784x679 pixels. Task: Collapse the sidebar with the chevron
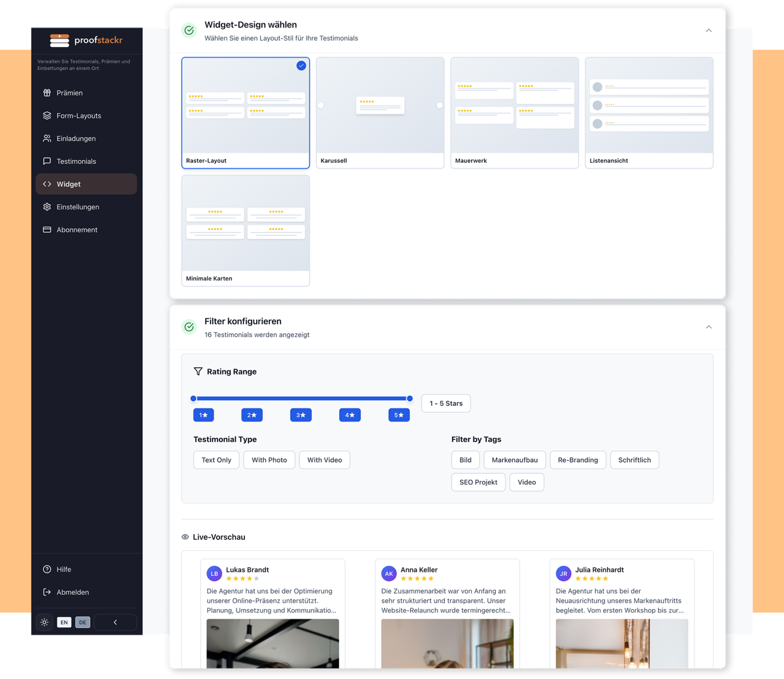click(115, 622)
